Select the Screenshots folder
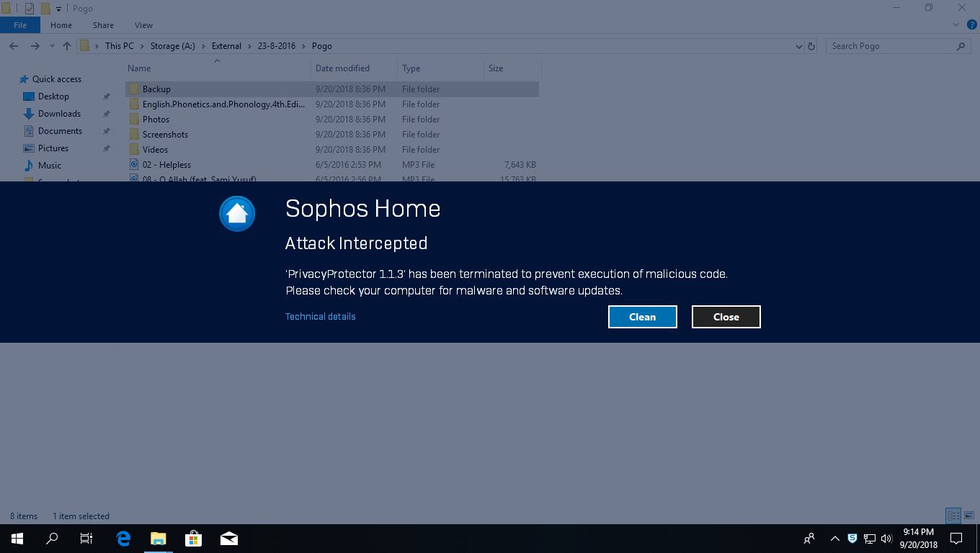The height and width of the screenshot is (553, 980). [331, 135]
